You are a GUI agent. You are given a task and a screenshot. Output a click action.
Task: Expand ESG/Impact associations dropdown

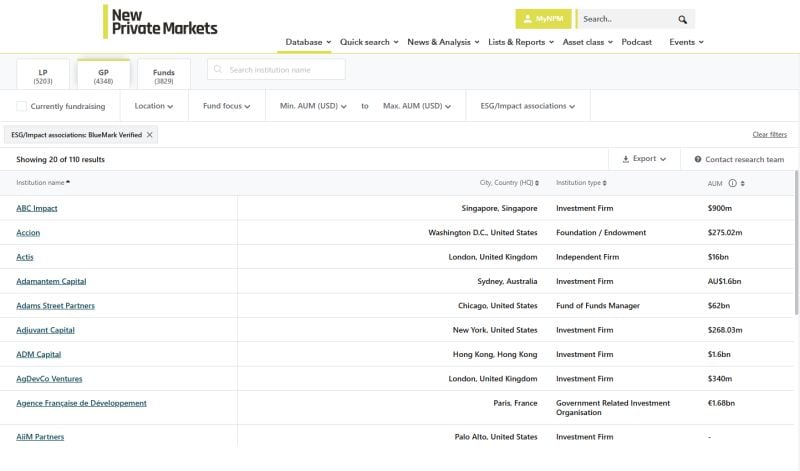click(x=529, y=106)
